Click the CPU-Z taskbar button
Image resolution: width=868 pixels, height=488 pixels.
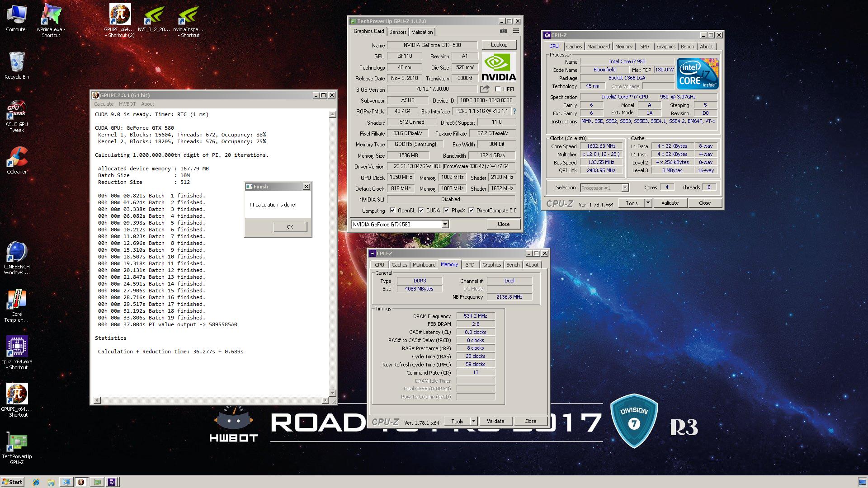coord(112,482)
